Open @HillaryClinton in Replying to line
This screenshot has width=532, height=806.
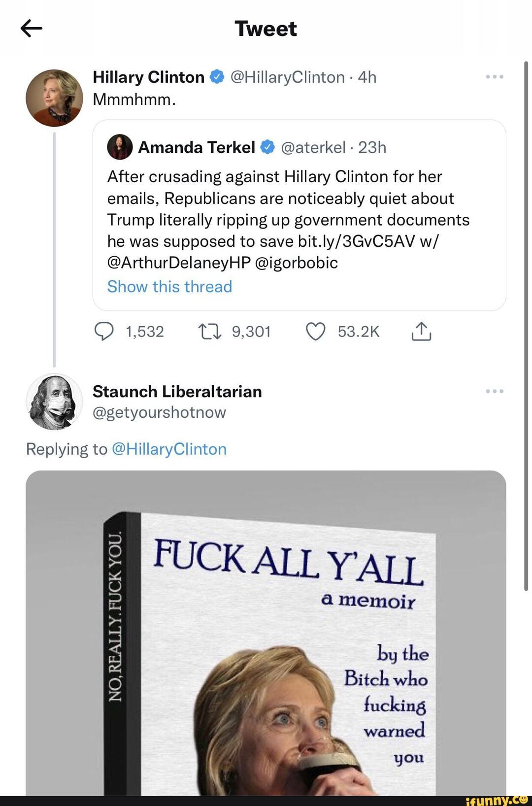tap(169, 449)
